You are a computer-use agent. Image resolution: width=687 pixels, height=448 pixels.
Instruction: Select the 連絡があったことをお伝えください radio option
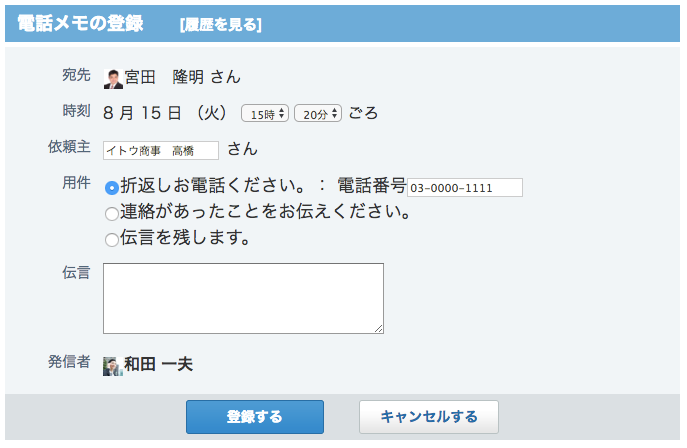[x=112, y=213]
